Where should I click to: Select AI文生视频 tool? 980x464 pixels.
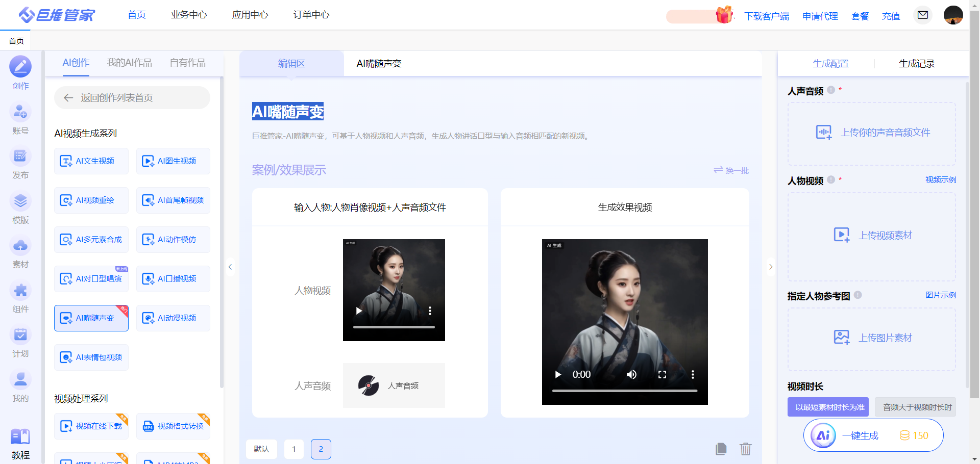91,161
